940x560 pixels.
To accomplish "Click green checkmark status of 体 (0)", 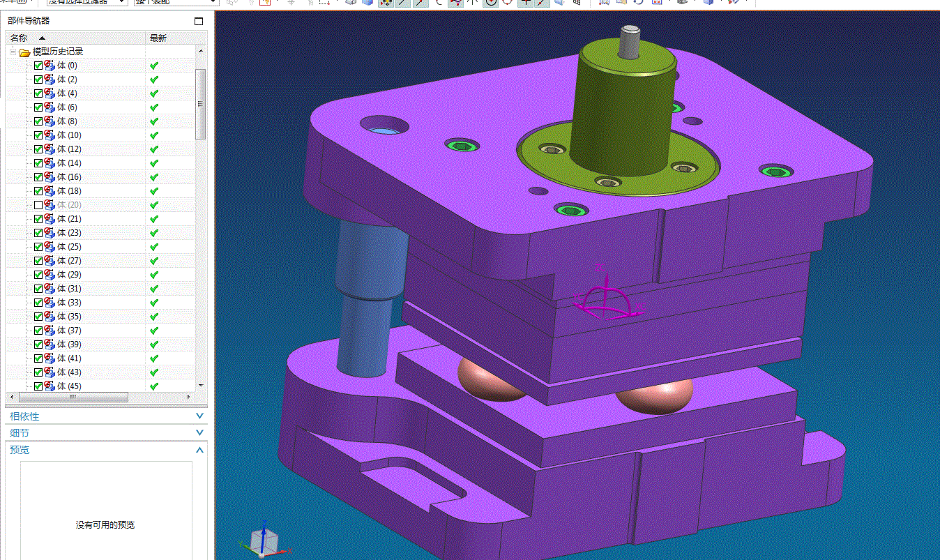I will [x=154, y=66].
